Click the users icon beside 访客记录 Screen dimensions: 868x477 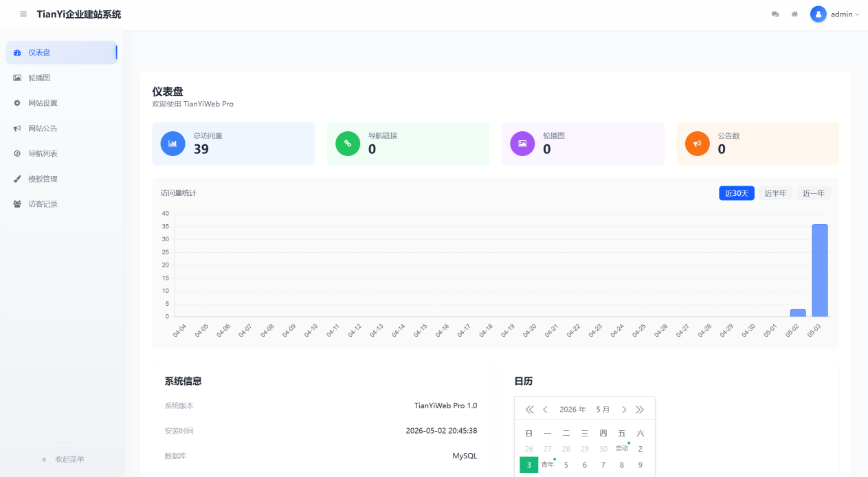[x=17, y=204]
